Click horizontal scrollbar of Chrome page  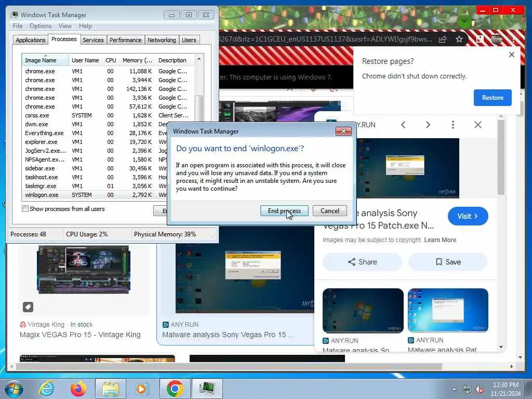[229, 366]
